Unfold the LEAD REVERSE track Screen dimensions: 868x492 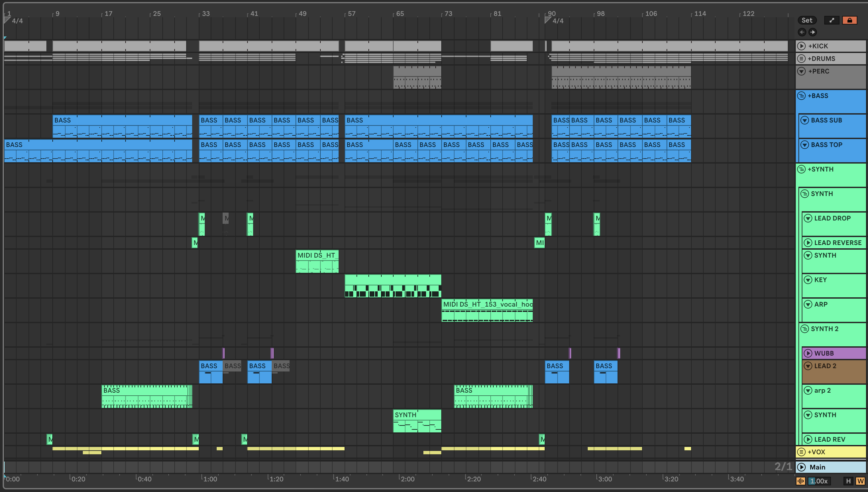(808, 243)
